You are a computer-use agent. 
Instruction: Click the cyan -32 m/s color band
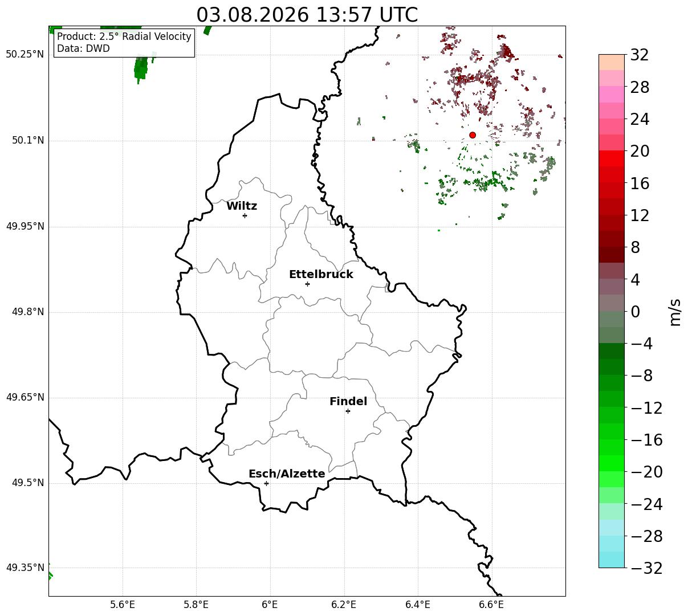612,560
